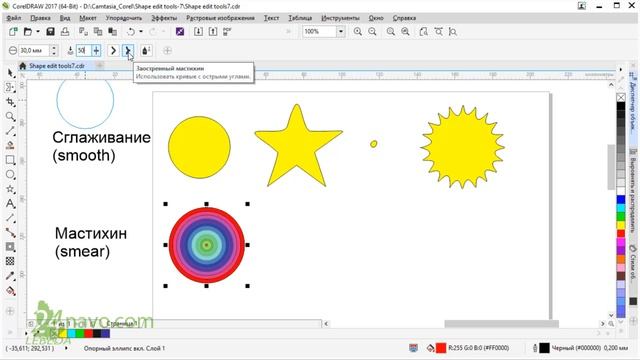Click the horizontal scrollbar thumb
This screenshot has height=360, width=640.
[x=501, y=324]
